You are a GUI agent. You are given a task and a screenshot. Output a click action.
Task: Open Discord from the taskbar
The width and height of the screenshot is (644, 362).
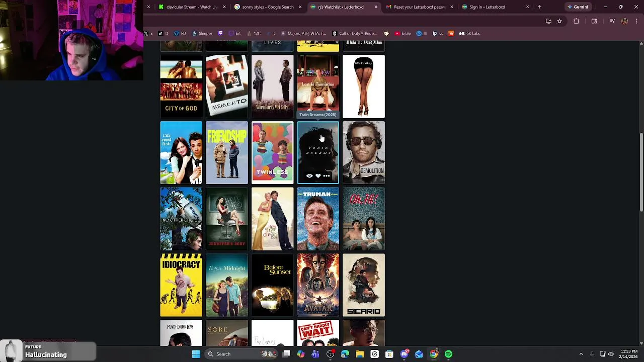tap(404, 354)
